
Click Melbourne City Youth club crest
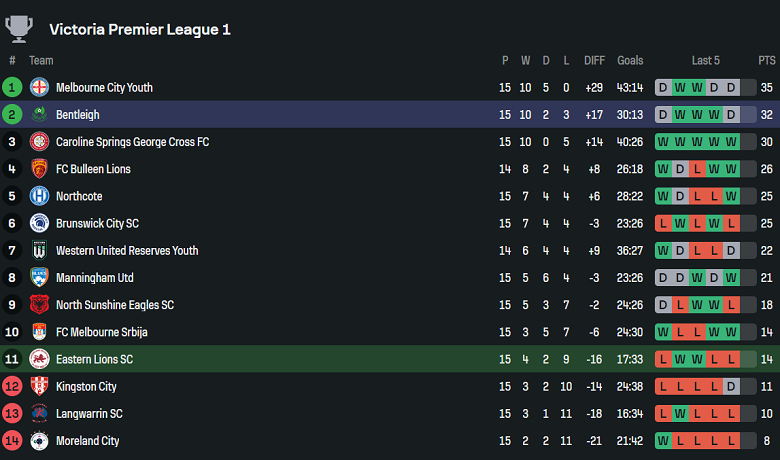[x=40, y=88]
